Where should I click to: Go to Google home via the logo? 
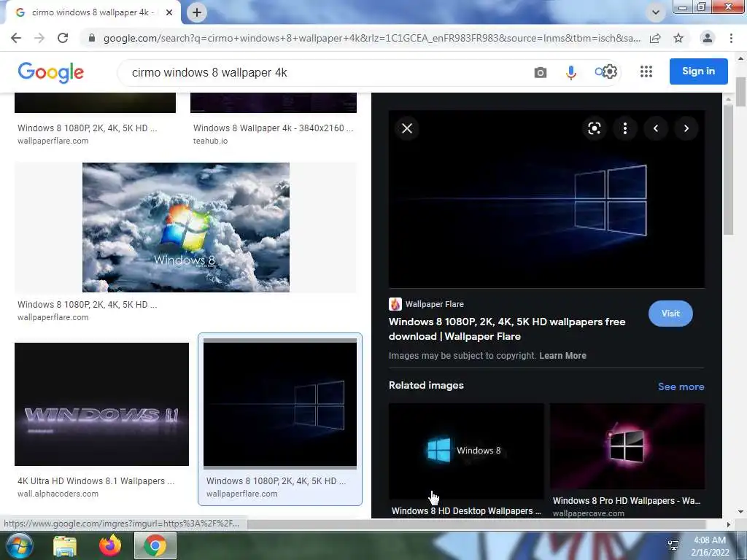pyautogui.click(x=50, y=72)
